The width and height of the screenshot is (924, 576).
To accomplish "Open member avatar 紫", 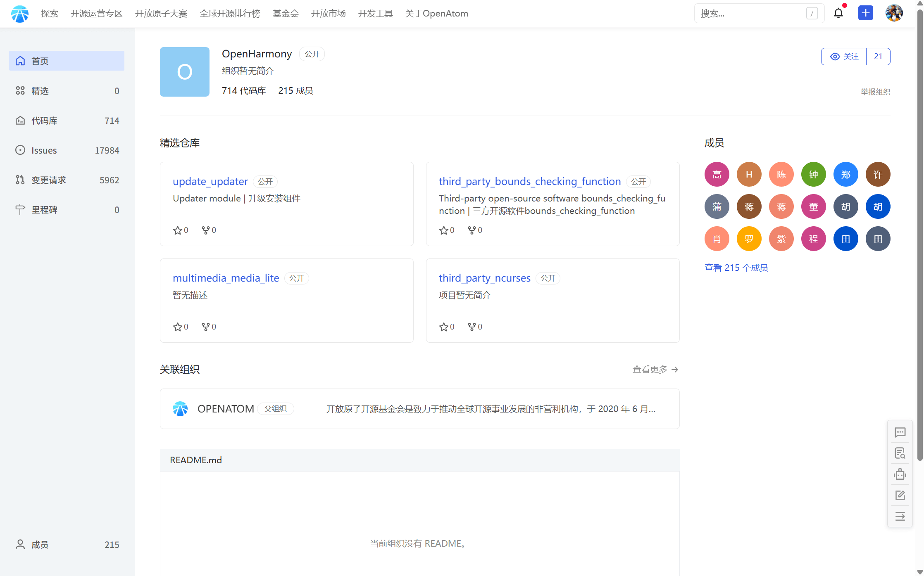I will click(x=781, y=239).
